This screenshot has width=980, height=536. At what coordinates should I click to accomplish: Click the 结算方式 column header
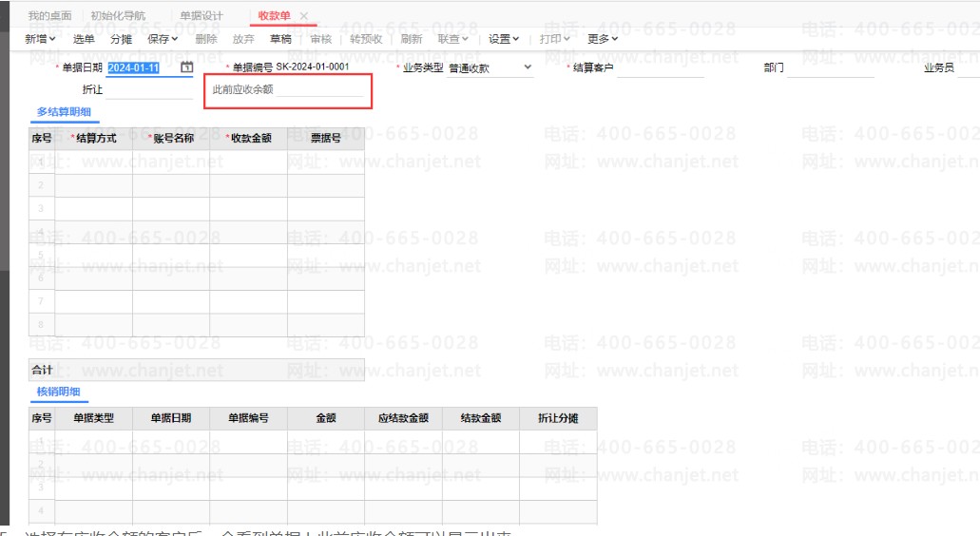tap(94, 138)
